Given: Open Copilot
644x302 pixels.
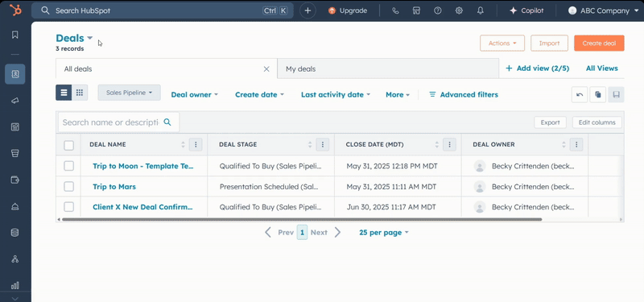Looking at the screenshot, I should tap(526, 10).
